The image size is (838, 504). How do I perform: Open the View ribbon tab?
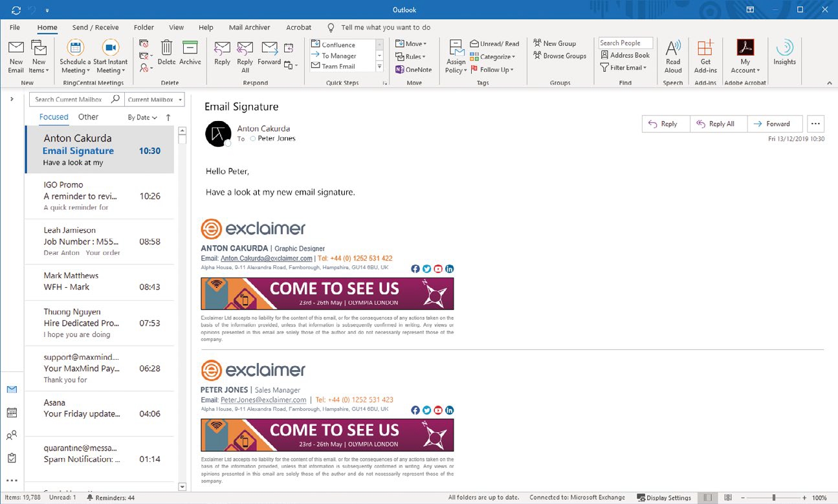pyautogui.click(x=177, y=28)
